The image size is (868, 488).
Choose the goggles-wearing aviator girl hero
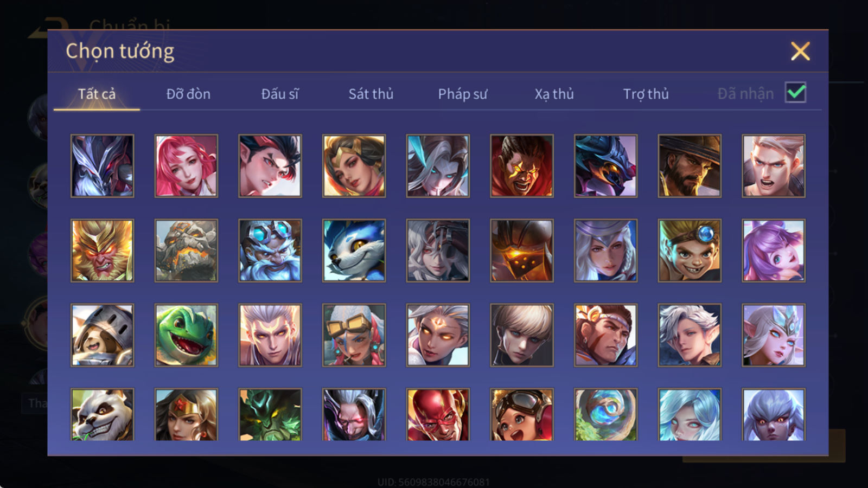(522, 414)
